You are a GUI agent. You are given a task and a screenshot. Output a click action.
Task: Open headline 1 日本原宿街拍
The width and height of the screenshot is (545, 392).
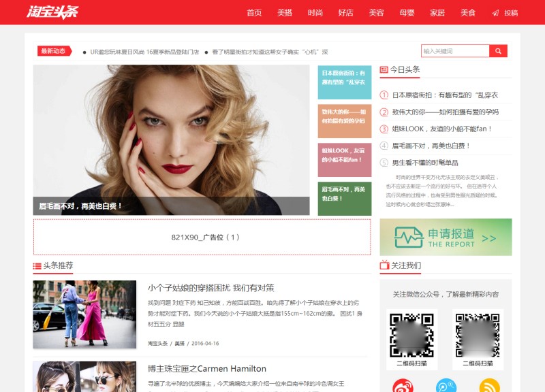(x=445, y=95)
